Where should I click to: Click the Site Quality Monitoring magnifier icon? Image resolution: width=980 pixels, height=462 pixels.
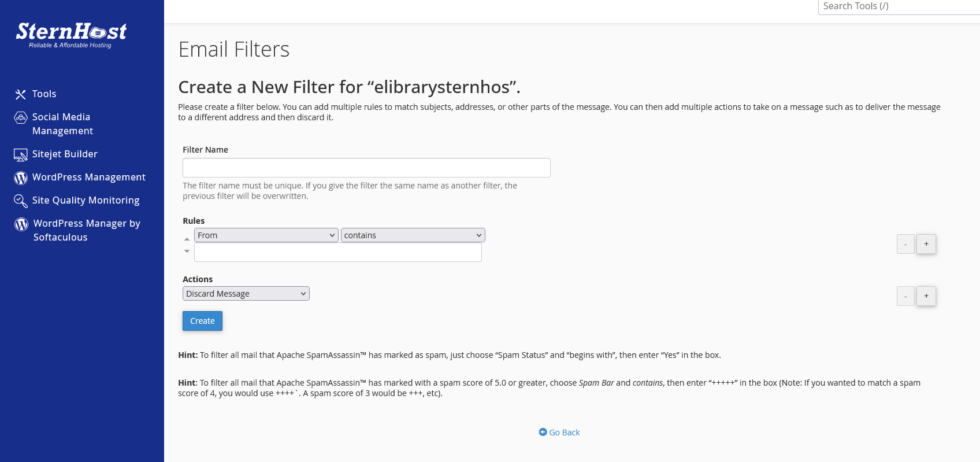tap(21, 201)
